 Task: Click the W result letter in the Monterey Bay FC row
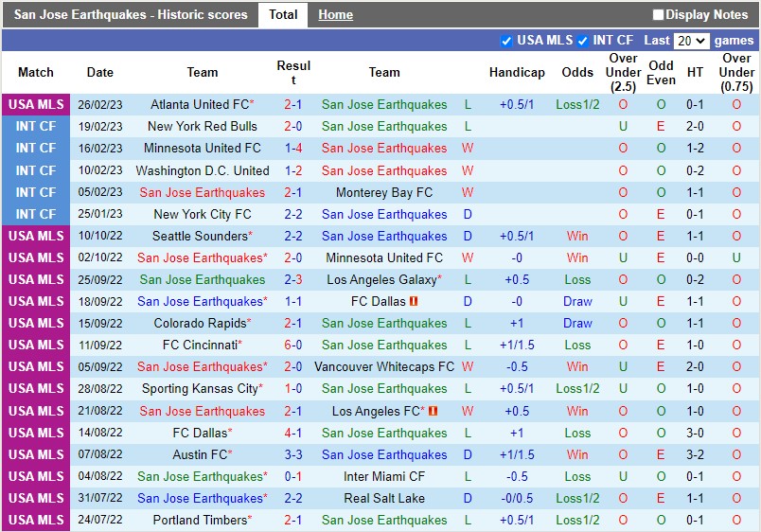pyautogui.click(x=468, y=193)
